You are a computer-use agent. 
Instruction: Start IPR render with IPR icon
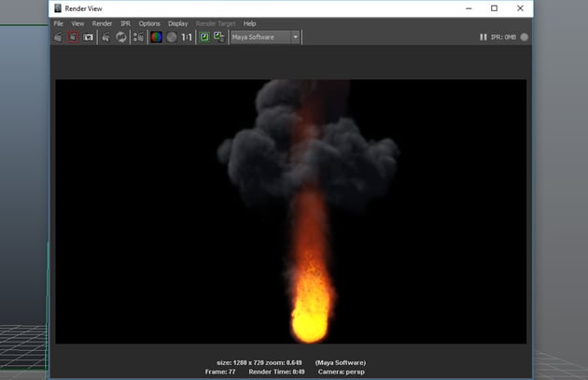[x=106, y=37]
